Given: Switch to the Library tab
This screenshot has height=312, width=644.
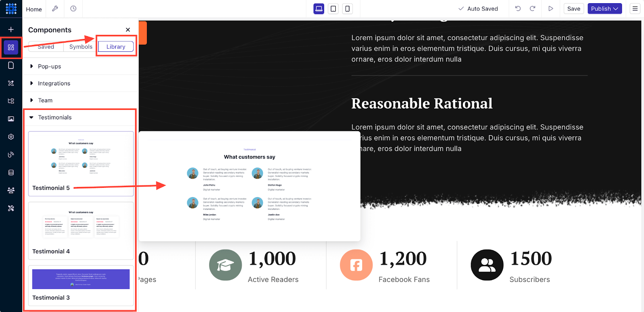Looking at the screenshot, I should [116, 47].
